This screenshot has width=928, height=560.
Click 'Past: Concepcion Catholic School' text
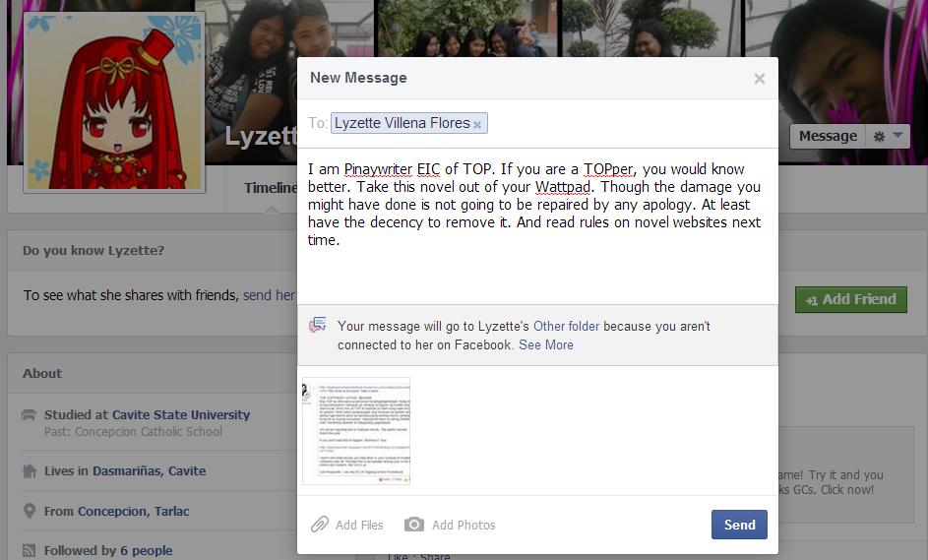pyautogui.click(x=133, y=431)
